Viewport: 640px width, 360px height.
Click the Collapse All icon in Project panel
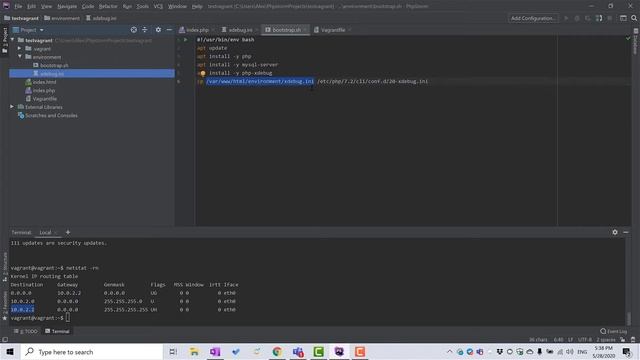[144, 30]
